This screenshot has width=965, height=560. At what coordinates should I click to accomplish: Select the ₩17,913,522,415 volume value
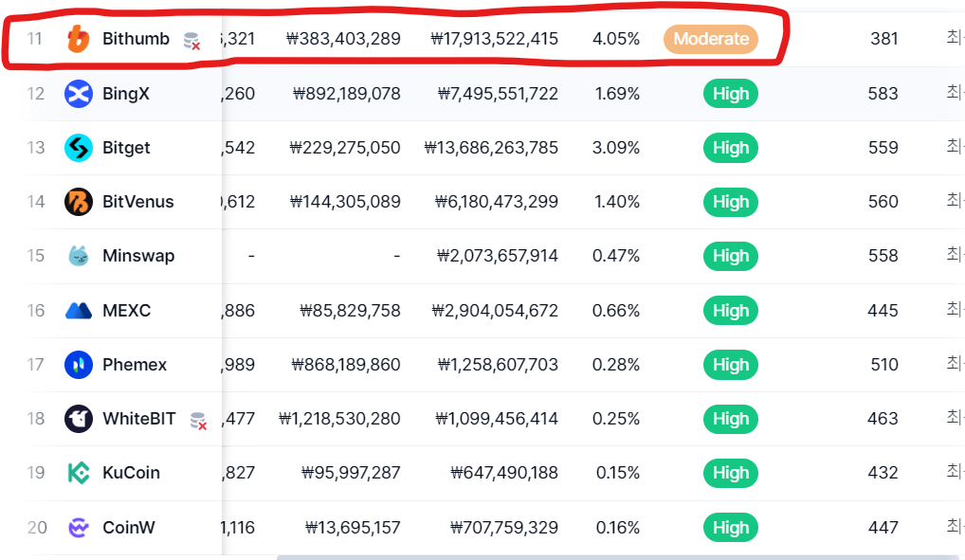coord(494,39)
